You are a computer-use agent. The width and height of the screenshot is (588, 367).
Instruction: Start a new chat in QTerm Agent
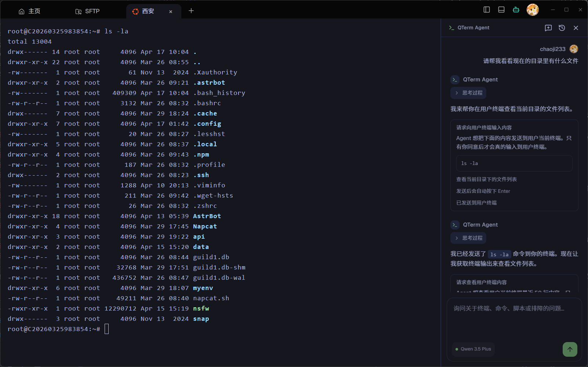point(548,28)
